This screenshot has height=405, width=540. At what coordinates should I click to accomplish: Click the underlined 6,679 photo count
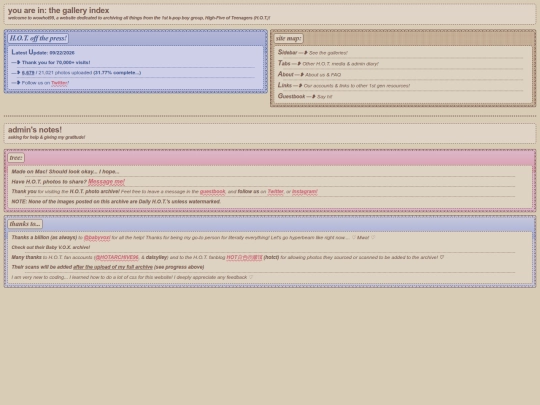click(28, 73)
